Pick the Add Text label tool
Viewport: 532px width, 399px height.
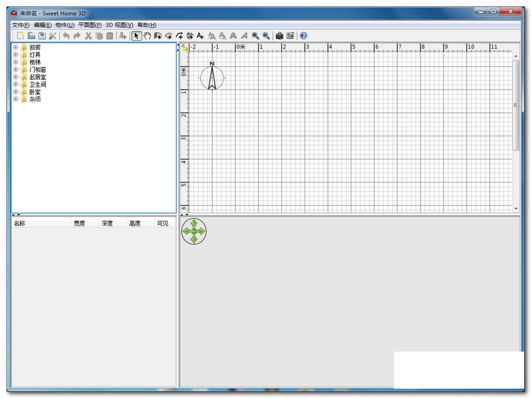click(x=200, y=36)
